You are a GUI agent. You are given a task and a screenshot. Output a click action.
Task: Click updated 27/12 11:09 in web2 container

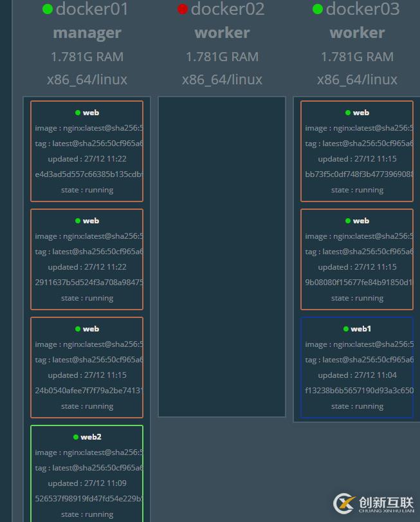87,484
